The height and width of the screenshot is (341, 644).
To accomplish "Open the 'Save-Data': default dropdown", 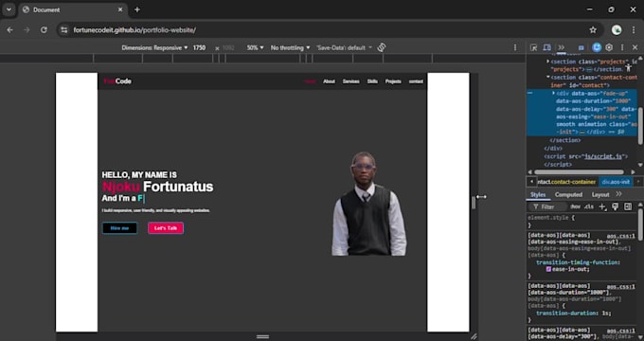I will coord(344,47).
